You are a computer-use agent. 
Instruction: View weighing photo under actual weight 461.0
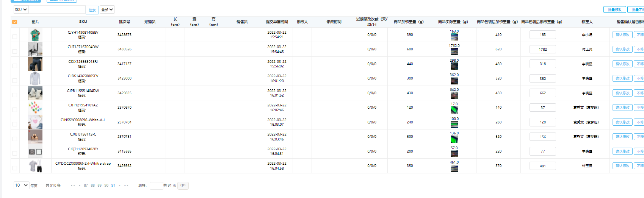coord(454,168)
